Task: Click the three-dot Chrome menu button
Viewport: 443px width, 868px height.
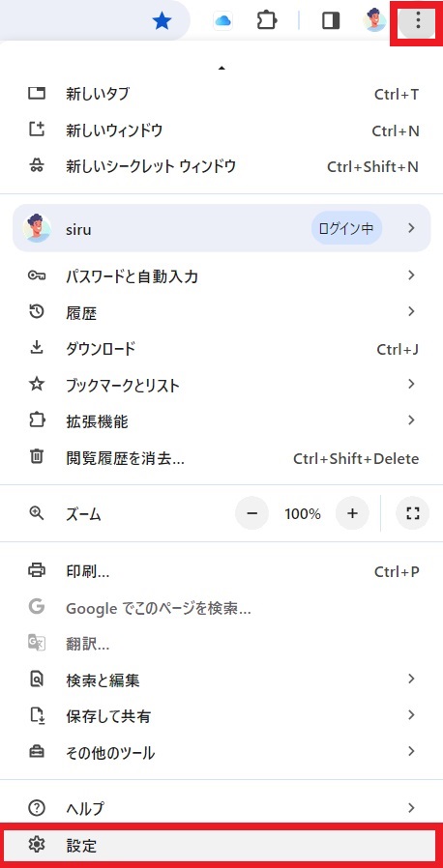Action: tap(418, 21)
